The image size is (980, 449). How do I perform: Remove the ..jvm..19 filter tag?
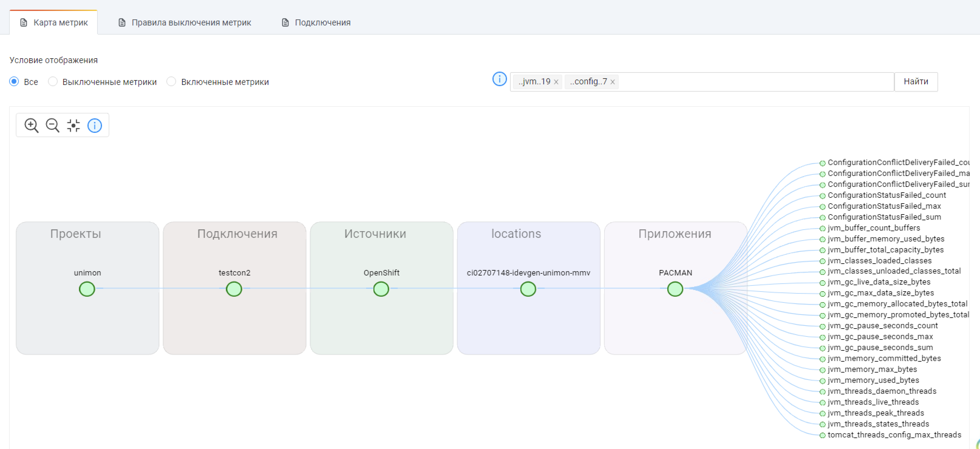[556, 82]
